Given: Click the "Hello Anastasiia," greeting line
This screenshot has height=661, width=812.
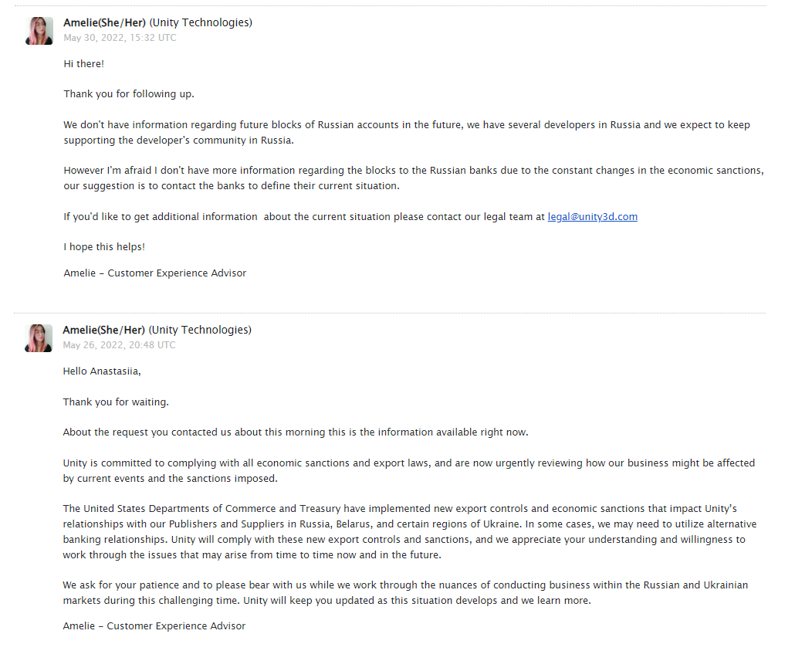Looking at the screenshot, I should [x=102, y=371].
